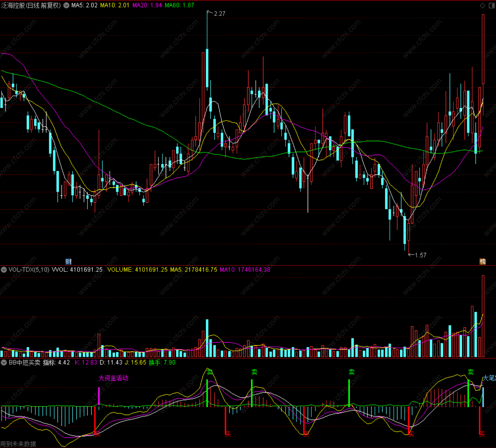Click the MA10: 2.01 moving average label
This screenshot has height=448, width=496.
114,5
